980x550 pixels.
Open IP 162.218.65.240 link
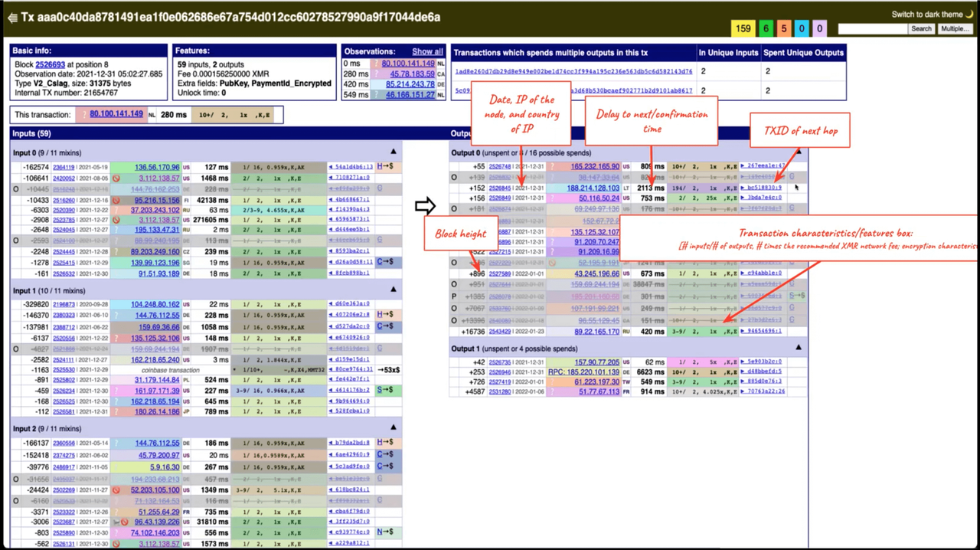click(155, 358)
